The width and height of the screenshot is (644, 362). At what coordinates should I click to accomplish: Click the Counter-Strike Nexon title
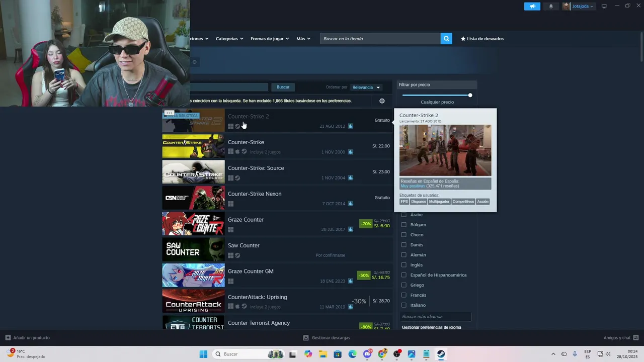(255, 194)
